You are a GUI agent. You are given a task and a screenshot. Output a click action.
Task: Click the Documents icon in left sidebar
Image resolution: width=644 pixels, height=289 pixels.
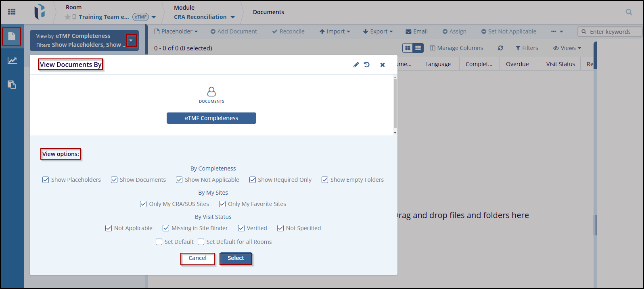pyautogui.click(x=12, y=37)
